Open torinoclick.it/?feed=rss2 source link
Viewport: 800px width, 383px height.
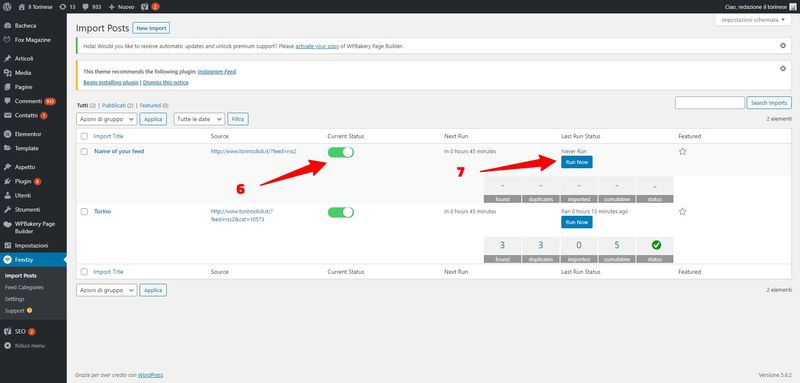(x=254, y=151)
